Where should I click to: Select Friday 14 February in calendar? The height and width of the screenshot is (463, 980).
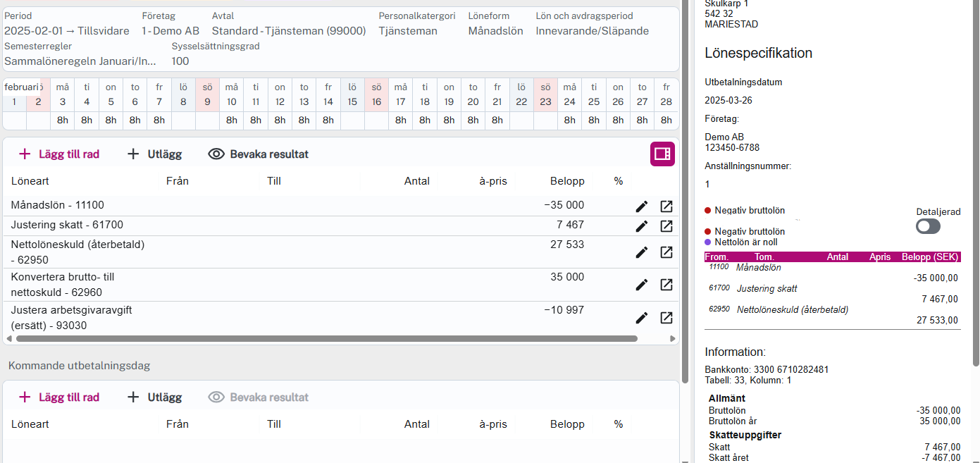click(x=328, y=94)
